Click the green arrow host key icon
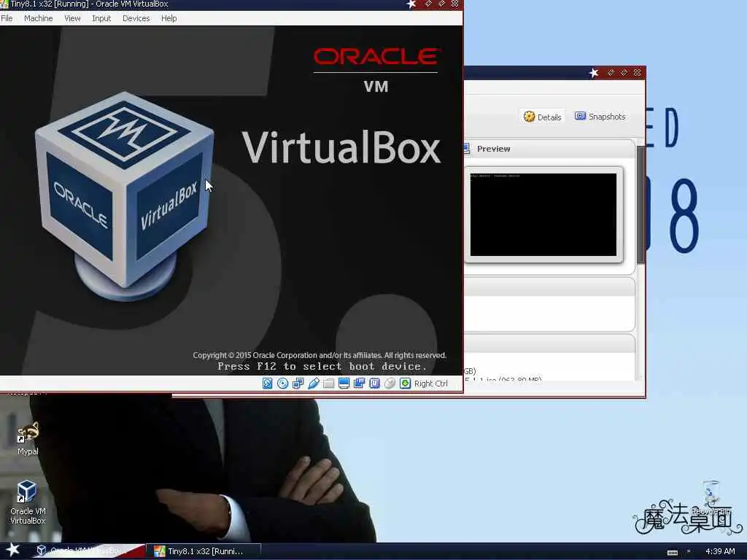 (x=406, y=384)
